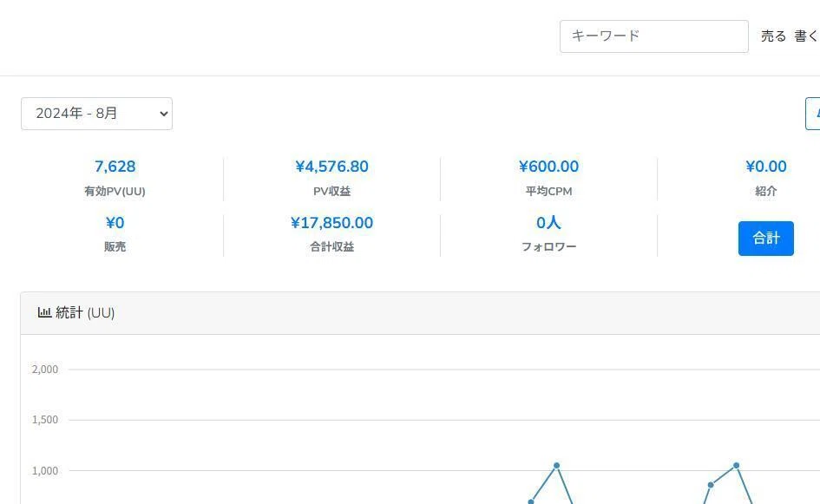Click the 統計 (UU) panel header
The width and height of the screenshot is (820, 504).
420,312
